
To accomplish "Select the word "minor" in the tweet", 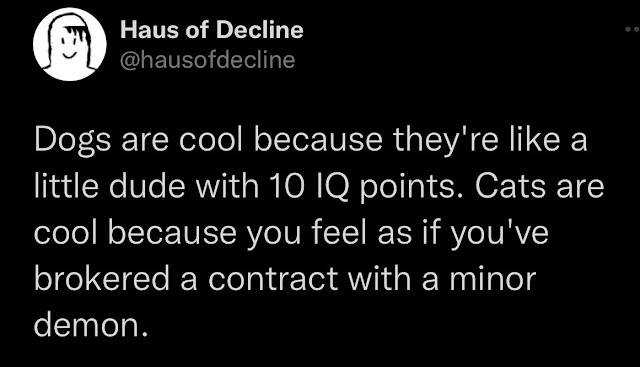I will tap(493, 279).
